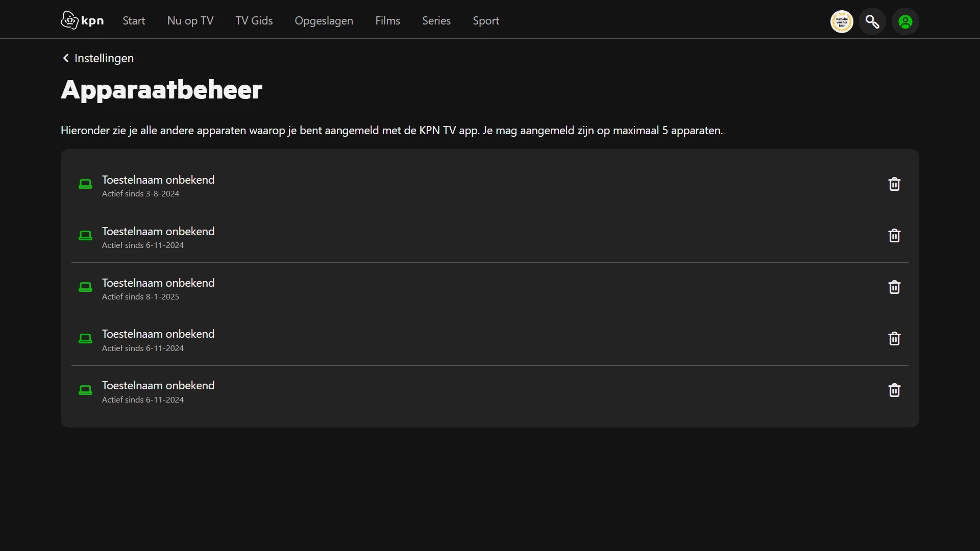Screen dimensions: 980x551
Task: Switch to Series section
Action: pyautogui.click(x=436, y=21)
